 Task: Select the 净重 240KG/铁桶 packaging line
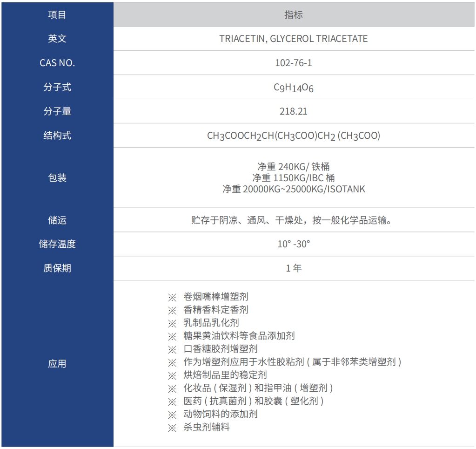[x=293, y=166]
